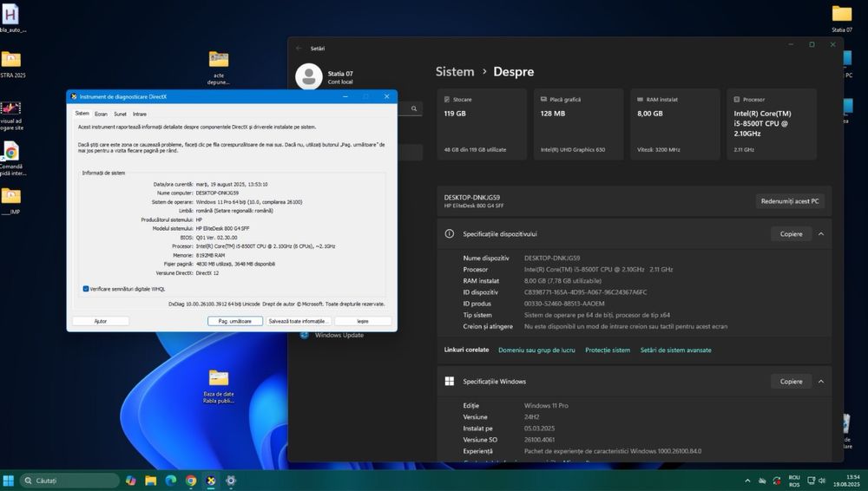This screenshot has width=868, height=491.
Task: Click the 'Pag. următoare' button
Action: coord(234,321)
